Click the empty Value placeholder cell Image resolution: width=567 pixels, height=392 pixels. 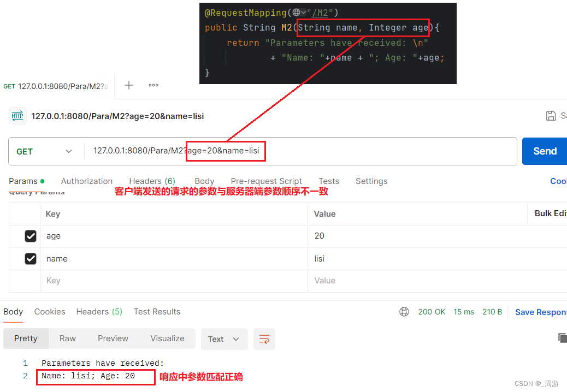pyautogui.click(x=437, y=281)
